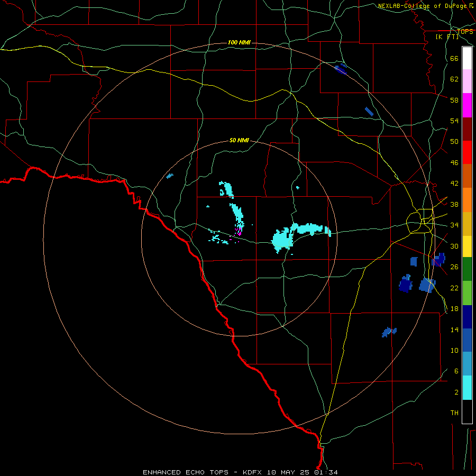This screenshot has height=476, width=476.
Task: Click the legend value 42
Action: [x=454, y=184]
